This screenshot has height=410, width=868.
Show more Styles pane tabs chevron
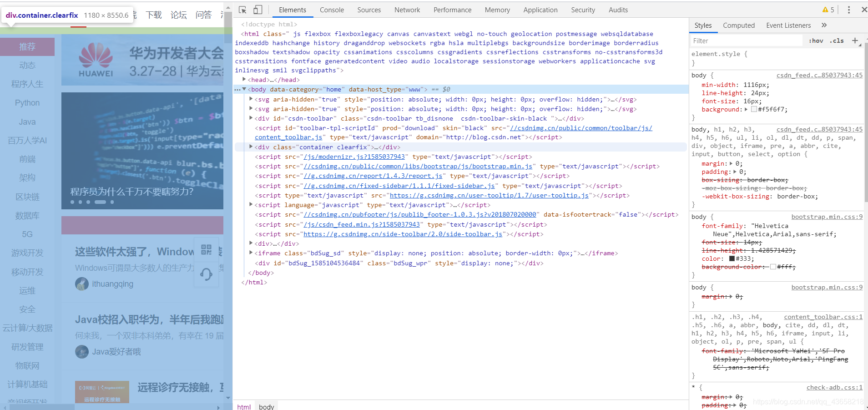824,25
